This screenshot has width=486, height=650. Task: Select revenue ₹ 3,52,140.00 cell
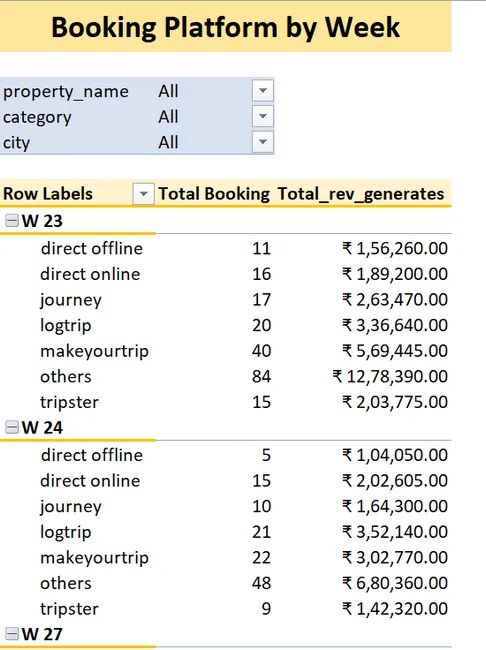click(395, 532)
